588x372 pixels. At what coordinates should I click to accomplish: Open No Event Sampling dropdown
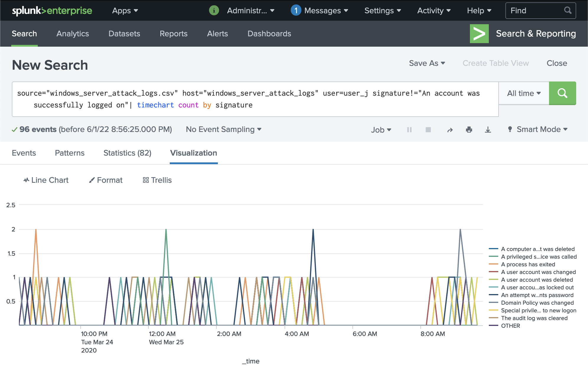[x=223, y=129]
